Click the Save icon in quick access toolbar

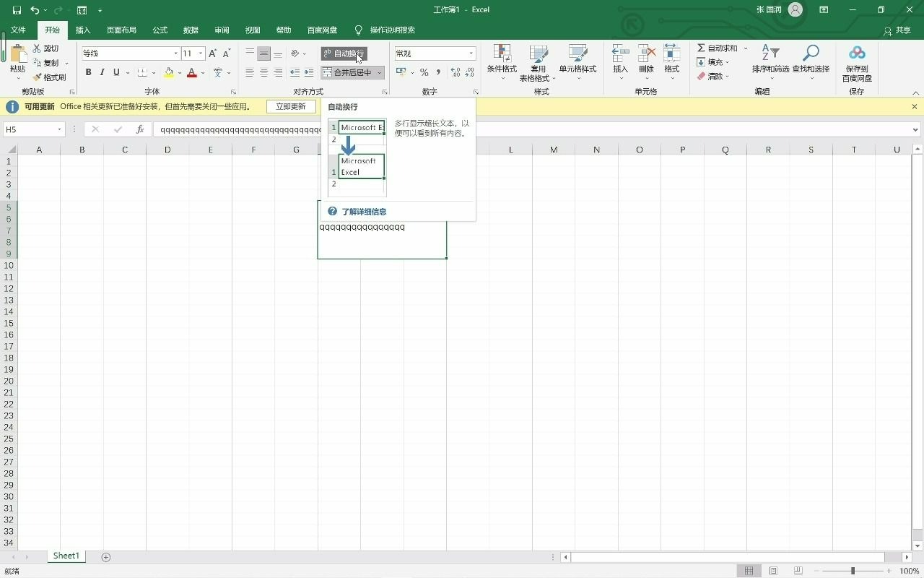tap(17, 10)
